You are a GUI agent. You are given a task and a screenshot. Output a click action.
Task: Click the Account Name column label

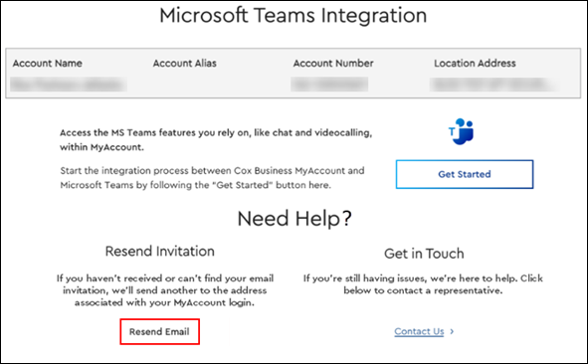pyautogui.click(x=47, y=63)
